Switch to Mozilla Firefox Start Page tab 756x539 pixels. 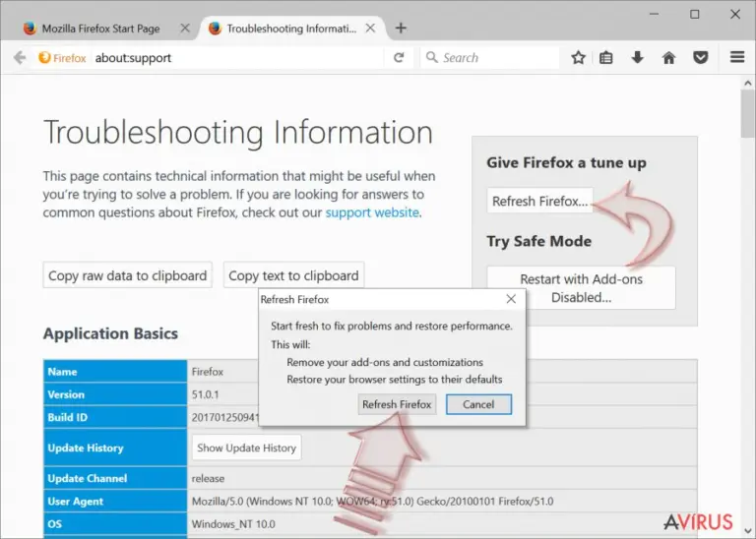[x=100, y=29]
